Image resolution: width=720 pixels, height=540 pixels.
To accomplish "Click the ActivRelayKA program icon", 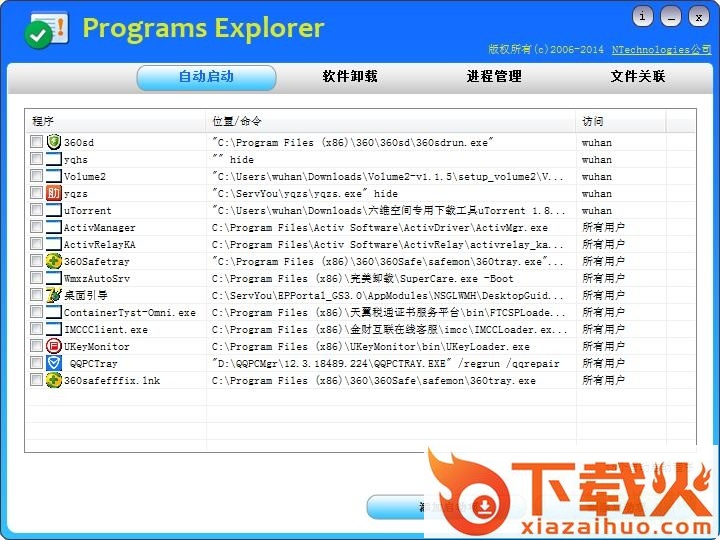I will click(x=54, y=244).
